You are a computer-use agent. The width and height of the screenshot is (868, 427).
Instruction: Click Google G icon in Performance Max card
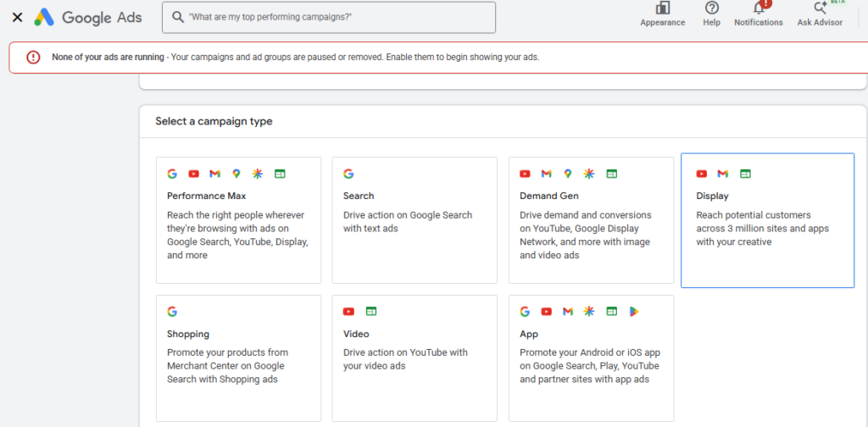(x=172, y=174)
